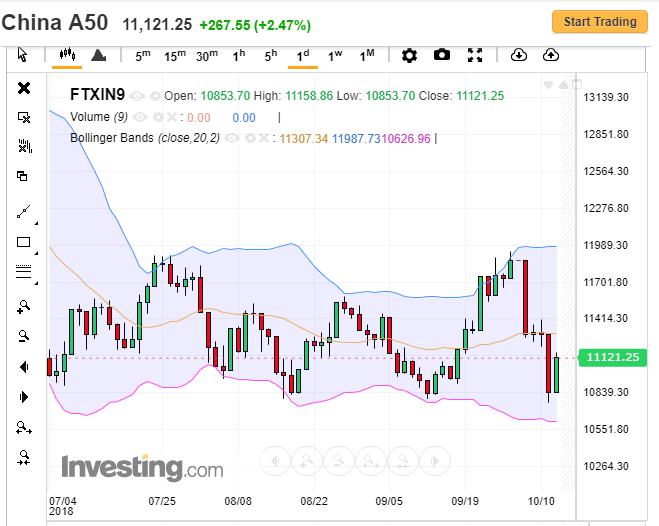Expand the rectangle shape tools menu

24,242
